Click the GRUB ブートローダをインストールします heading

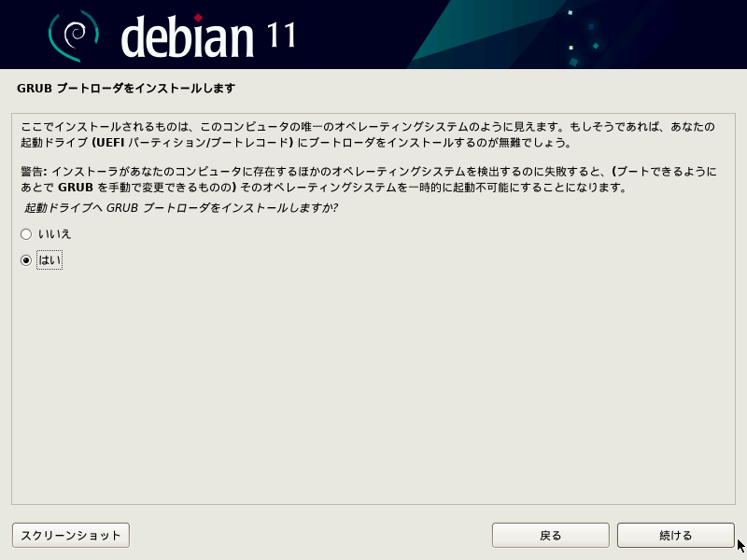126,88
